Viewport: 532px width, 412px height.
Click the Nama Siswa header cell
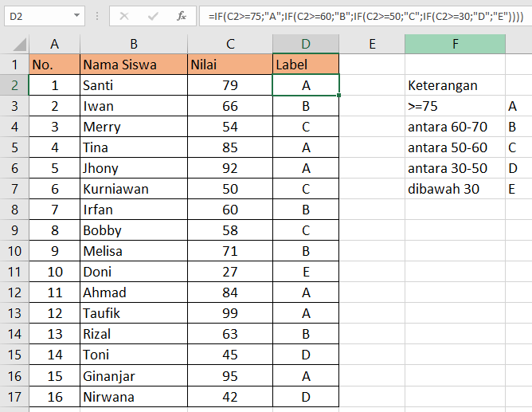(x=133, y=65)
